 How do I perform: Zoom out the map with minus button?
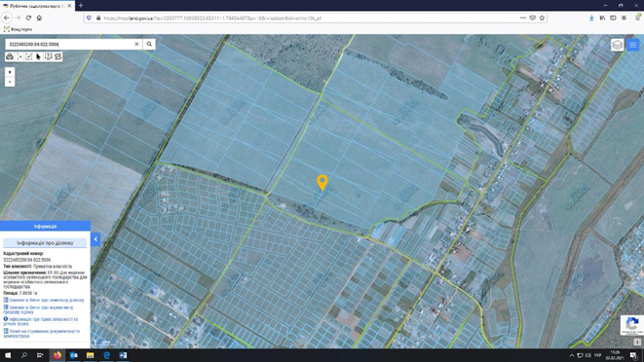[x=10, y=82]
